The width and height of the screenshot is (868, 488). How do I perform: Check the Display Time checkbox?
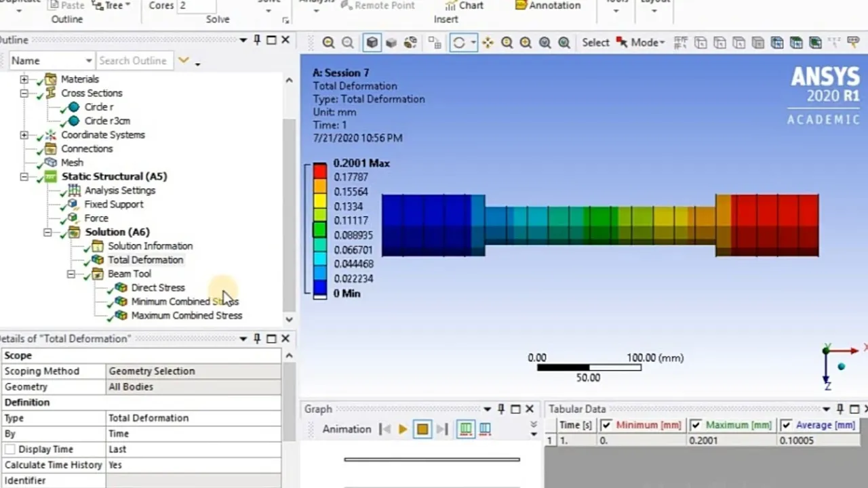pos(10,449)
